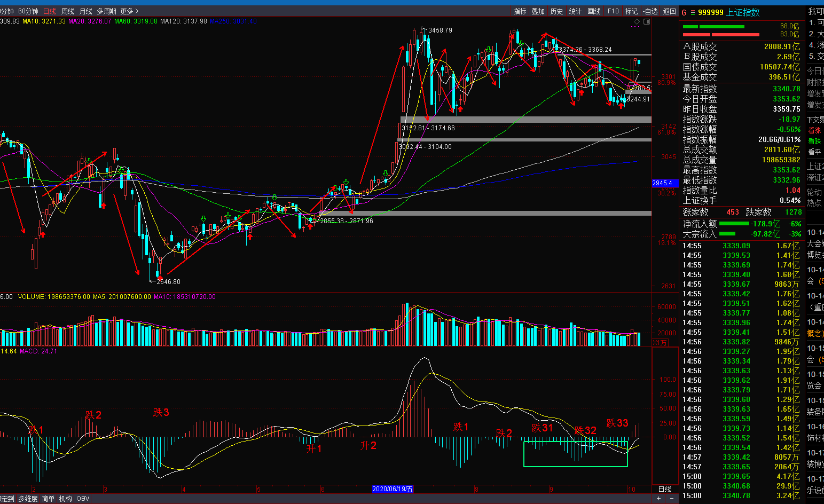Click the 净流入额 green progress bar

[734, 224]
